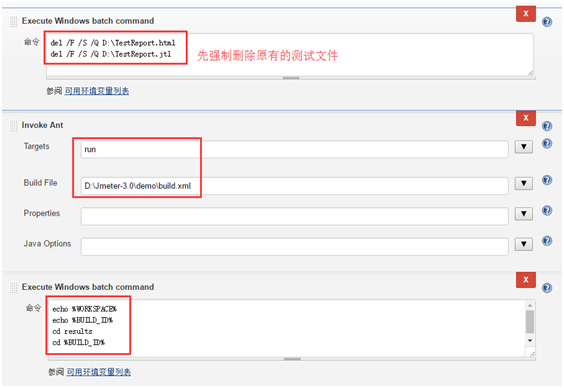Open help for Build File field

coord(547,180)
